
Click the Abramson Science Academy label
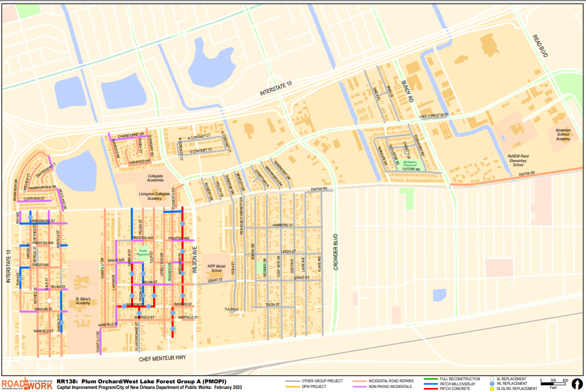(563, 135)
